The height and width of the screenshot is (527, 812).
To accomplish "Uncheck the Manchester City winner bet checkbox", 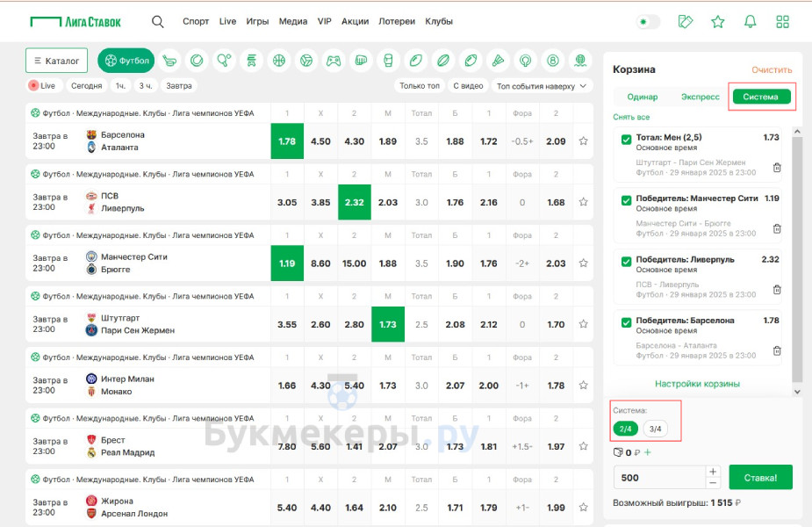I will click(x=626, y=201).
